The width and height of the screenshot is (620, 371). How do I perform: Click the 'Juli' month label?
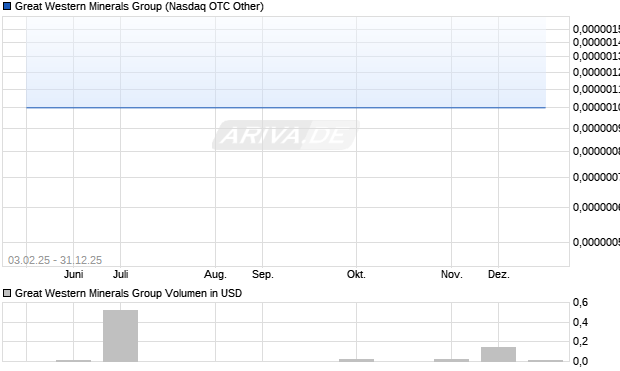coord(121,274)
